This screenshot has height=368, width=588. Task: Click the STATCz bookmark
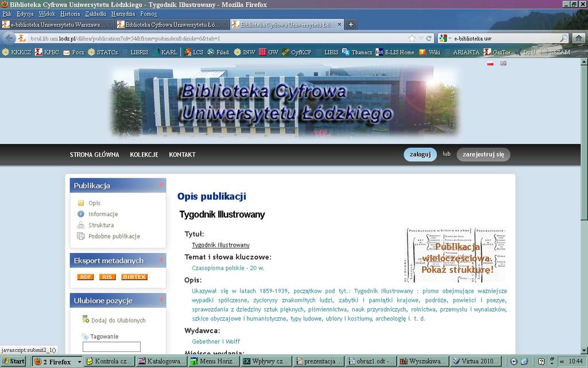click(103, 52)
